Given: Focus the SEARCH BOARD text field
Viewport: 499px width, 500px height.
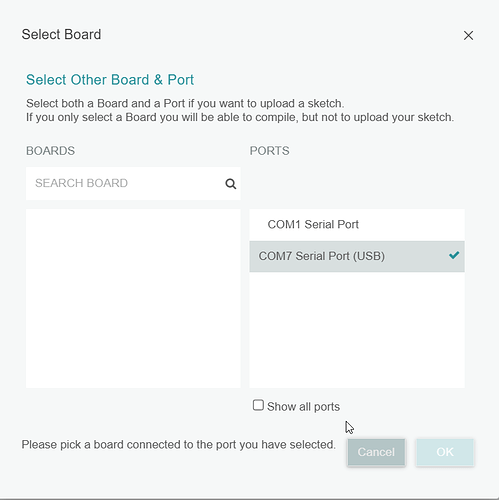Looking at the screenshot, I should pyautogui.click(x=133, y=183).
